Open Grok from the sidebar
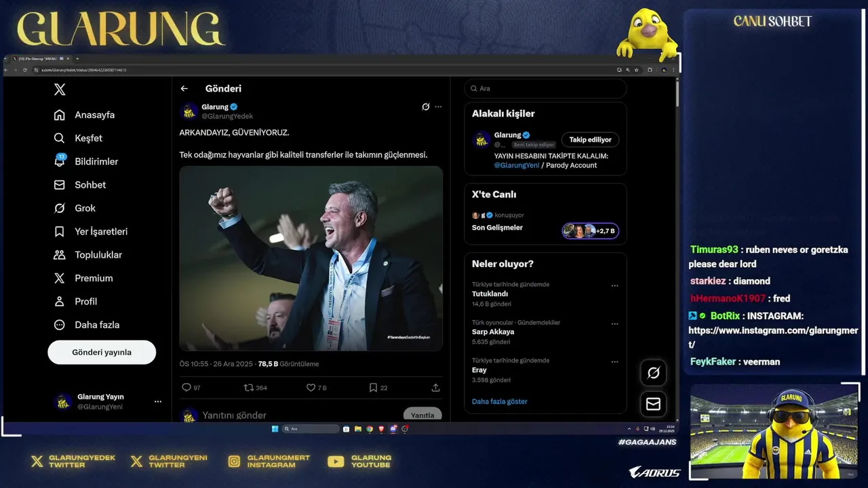Viewport: 868px width, 488px height. (75, 208)
